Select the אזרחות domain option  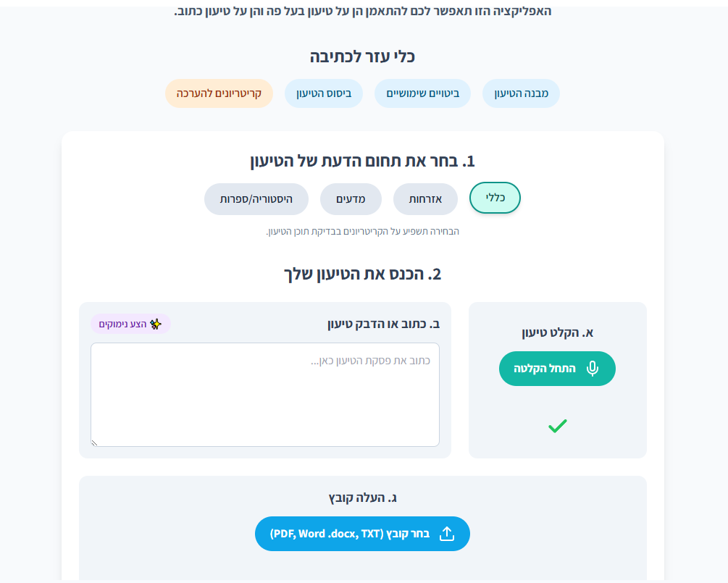pos(425,199)
